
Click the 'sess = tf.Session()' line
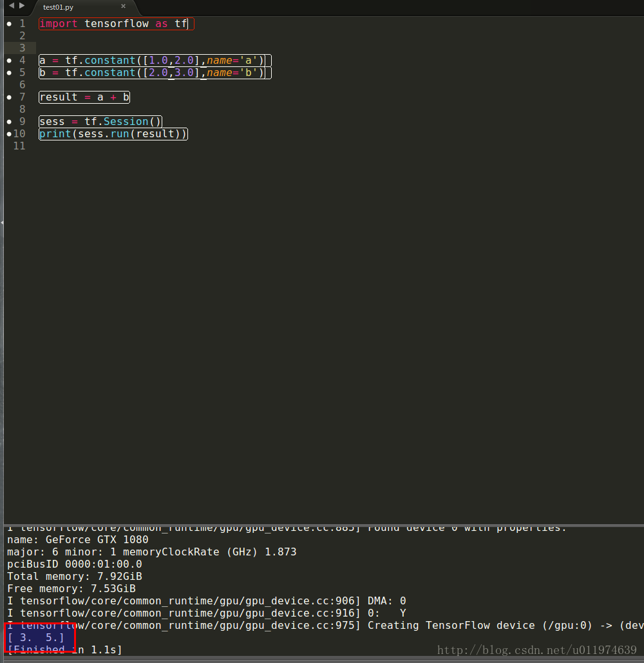[100, 122]
